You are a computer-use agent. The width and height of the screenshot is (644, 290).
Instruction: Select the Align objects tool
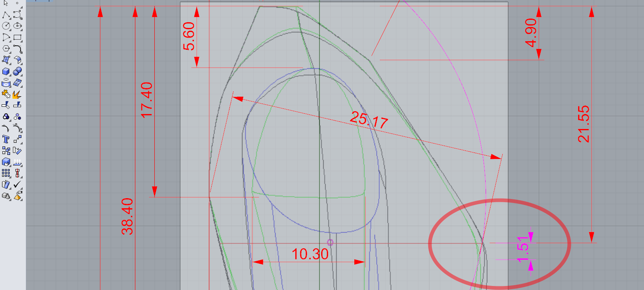pos(17,174)
